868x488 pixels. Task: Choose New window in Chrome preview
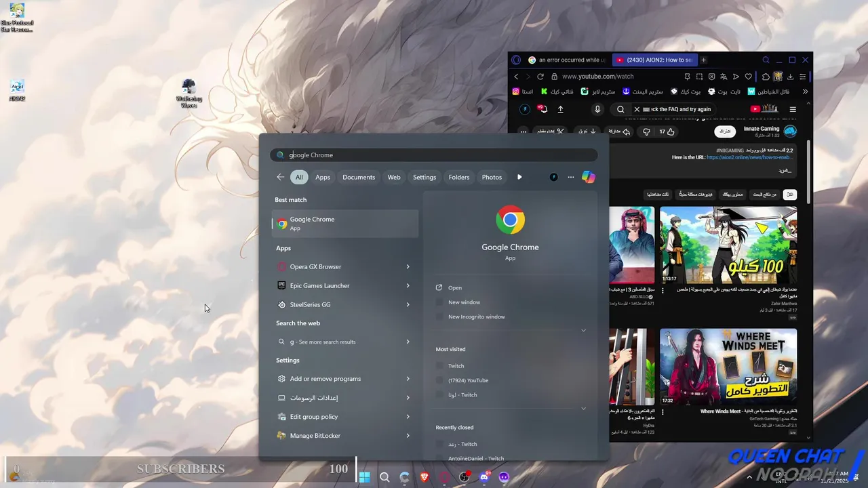[464, 302]
